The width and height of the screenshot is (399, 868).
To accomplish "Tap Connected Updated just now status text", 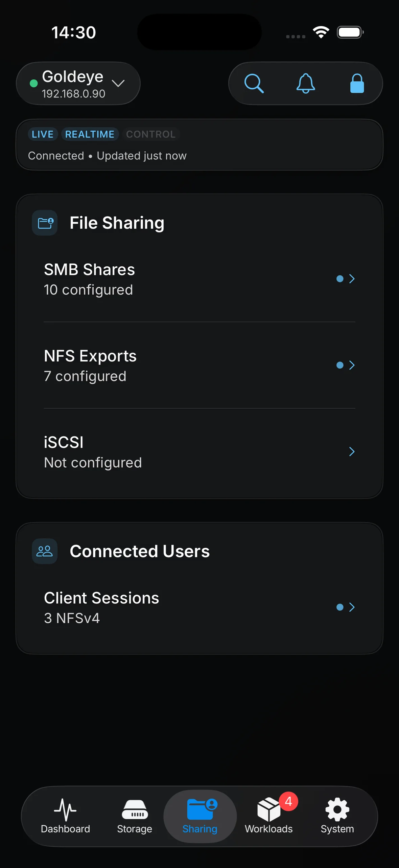I will click(107, 156).
